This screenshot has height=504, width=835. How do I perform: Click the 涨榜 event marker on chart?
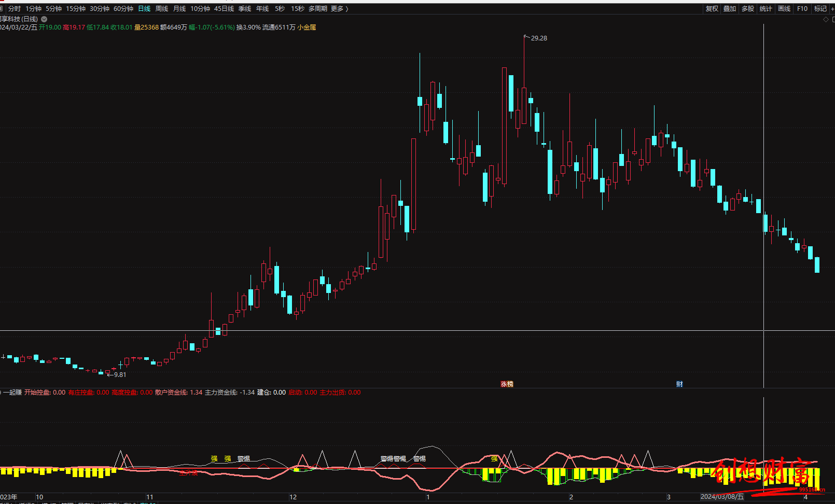point(507,384)
